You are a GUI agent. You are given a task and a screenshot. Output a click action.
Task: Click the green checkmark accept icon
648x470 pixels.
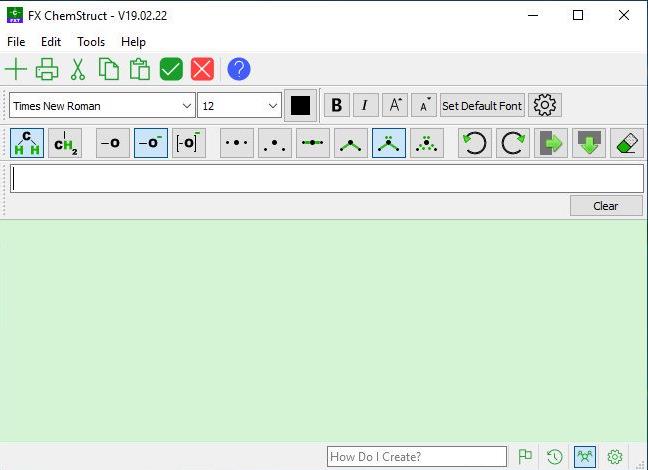[171, 69]
